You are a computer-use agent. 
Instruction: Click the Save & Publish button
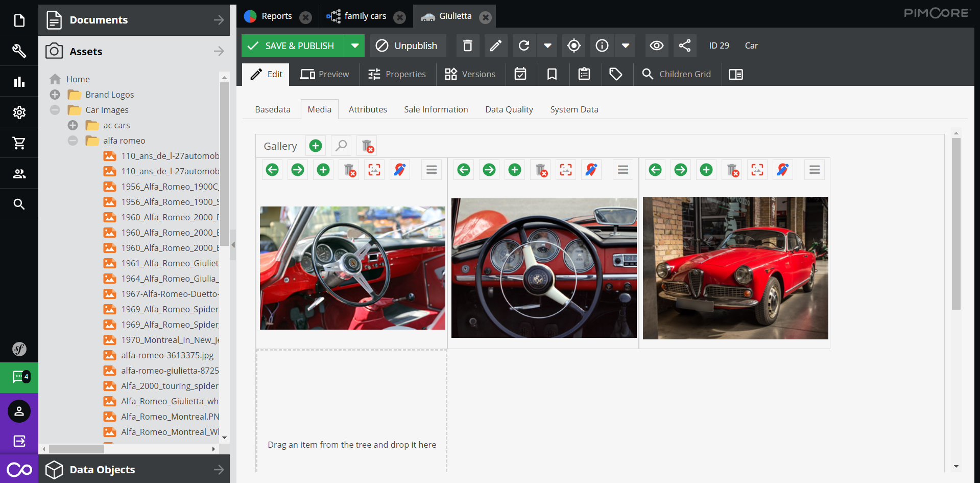point(293,45)
